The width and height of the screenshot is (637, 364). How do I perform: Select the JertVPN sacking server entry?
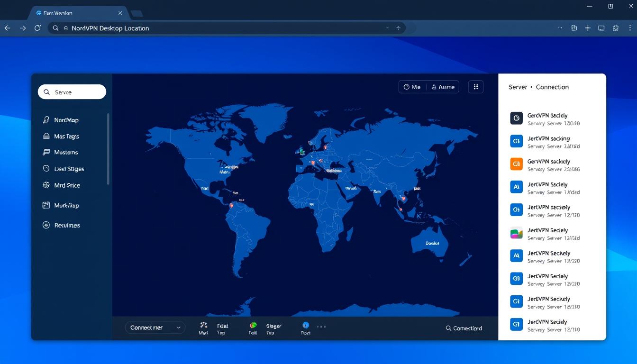(x=552, y=142)
